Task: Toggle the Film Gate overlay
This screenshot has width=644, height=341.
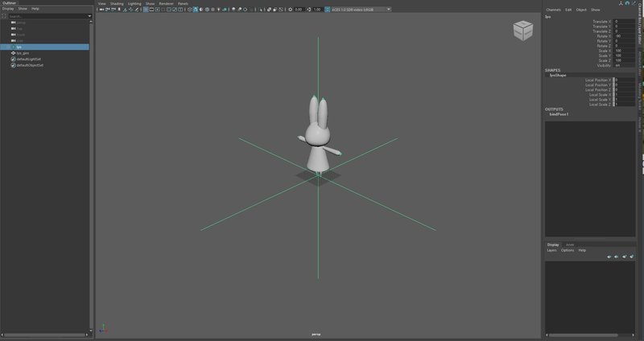Action: point(151,9)
